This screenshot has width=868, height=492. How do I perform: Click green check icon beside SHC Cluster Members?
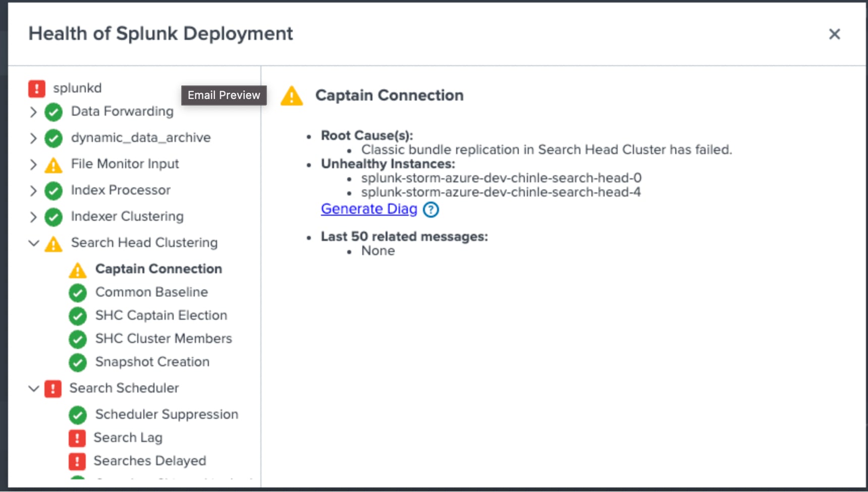pyautogui.click(x=78, y=339)
